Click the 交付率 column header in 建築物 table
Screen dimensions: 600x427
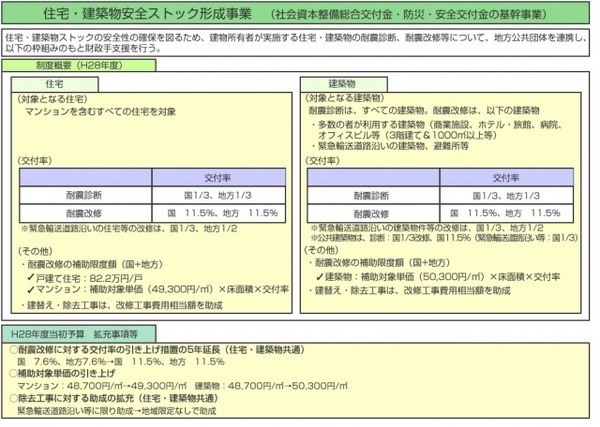[x=492, y=178]
